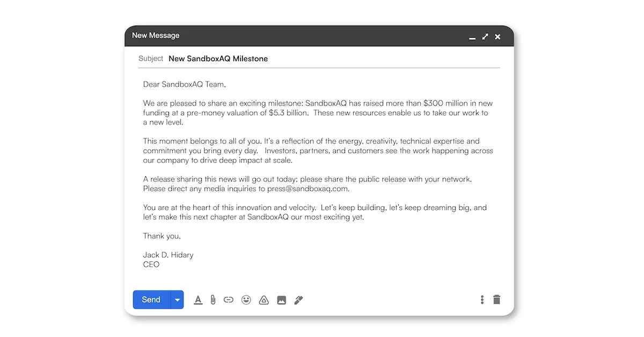This screenshot has width=644, height=337.
Task: Click the 'New Message' window title
Action: click(156, 35)
